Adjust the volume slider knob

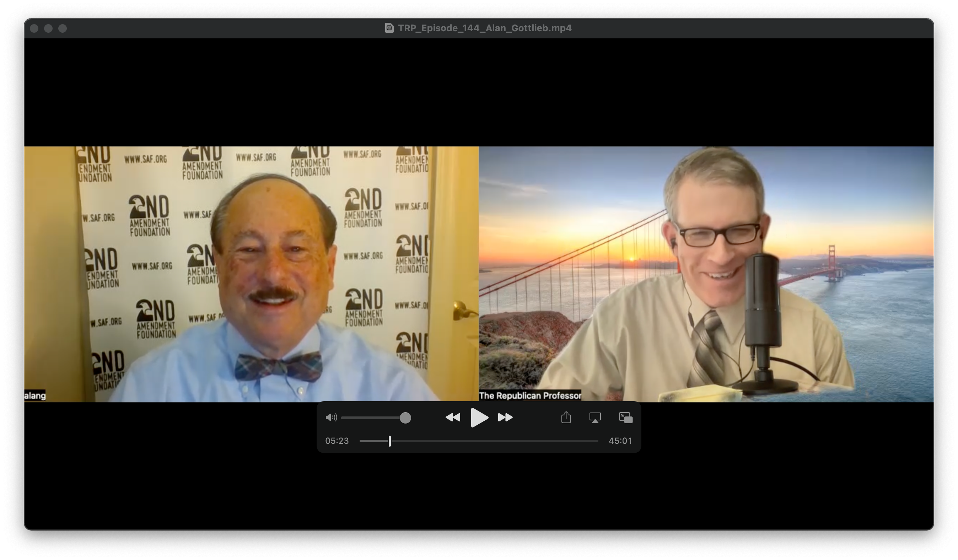click(x=405, y=418)
